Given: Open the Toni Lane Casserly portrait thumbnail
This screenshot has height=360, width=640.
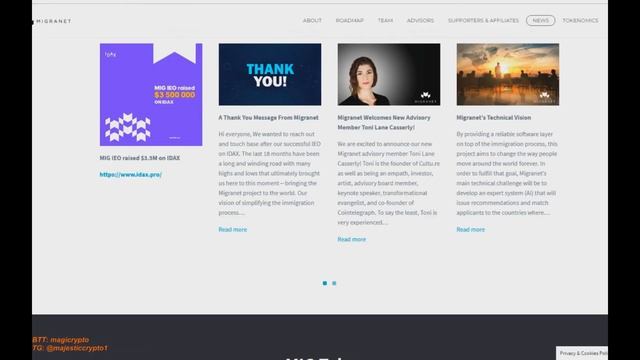Looking at the screenshot, I should click(389, 75).
